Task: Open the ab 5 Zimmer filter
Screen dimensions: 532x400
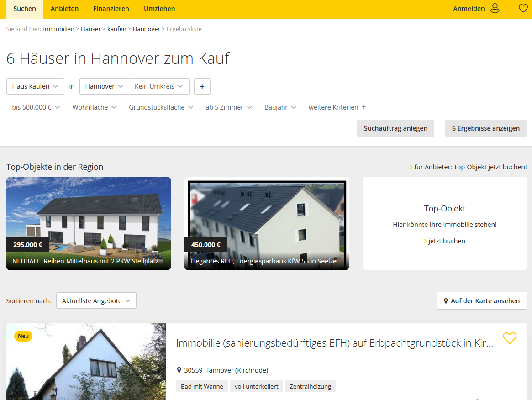Action: (x=228, y=107)
